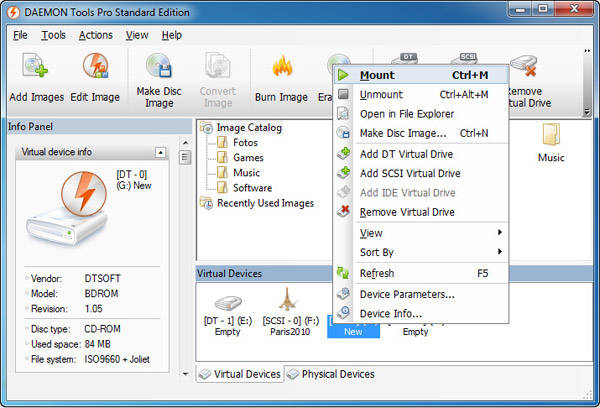600x408 pixels.
Task: Choose Make Disc Image... in context menu
Action: [x=421, y=133]
